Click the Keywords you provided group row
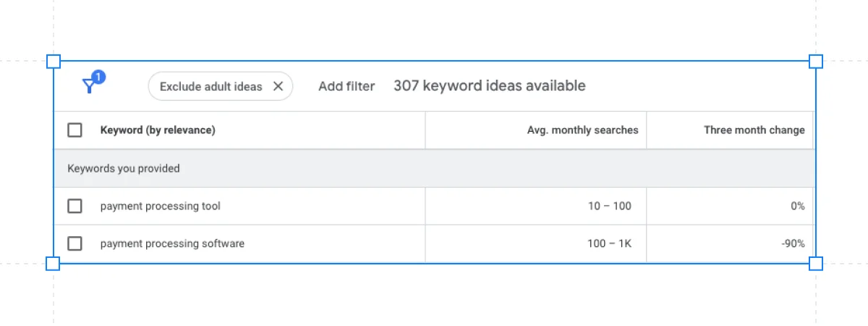This screenshot has height=326, width=868. pyautogui.click(x=124, y=169)
